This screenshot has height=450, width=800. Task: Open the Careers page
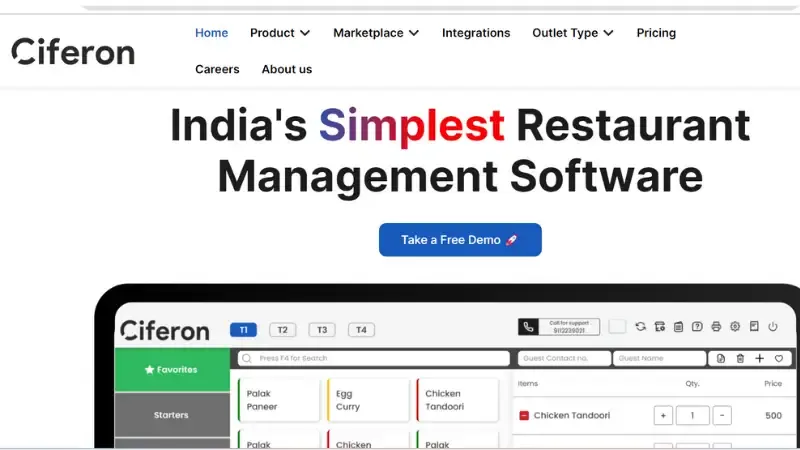tap(217, 69)
